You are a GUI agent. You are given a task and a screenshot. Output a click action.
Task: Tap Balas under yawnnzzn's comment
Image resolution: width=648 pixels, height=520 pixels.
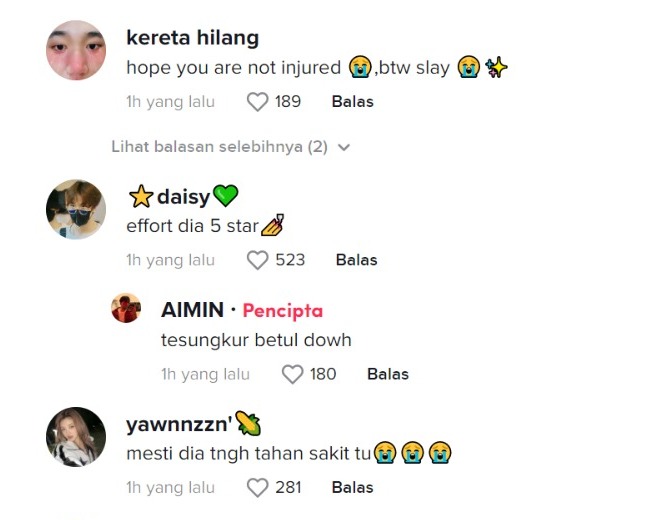click(x=352, y=488)
